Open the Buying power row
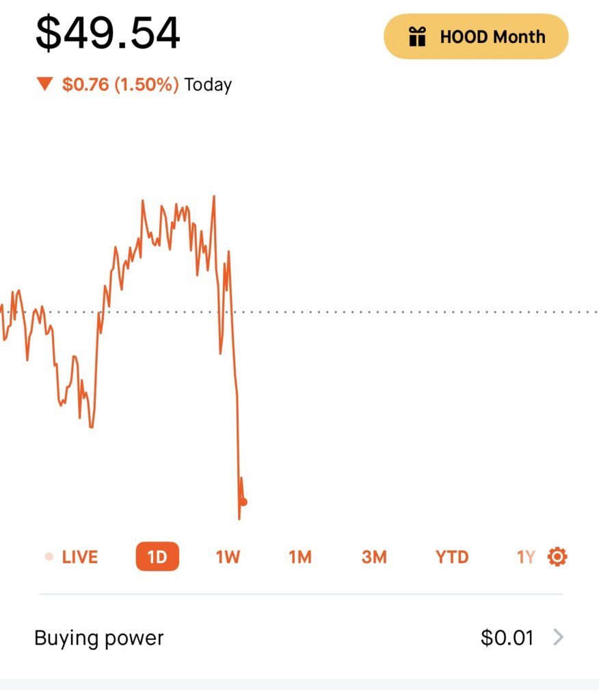 [299, 637]
